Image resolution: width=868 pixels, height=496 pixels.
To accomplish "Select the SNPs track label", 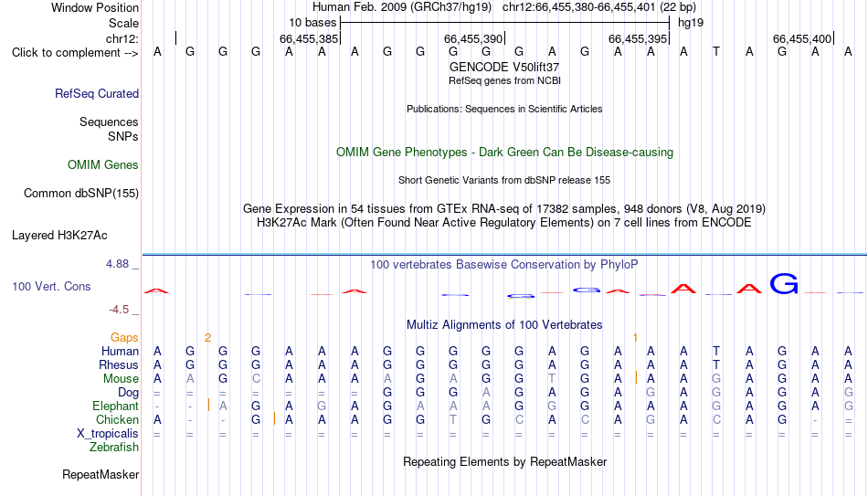I will [x=123, y=136].
